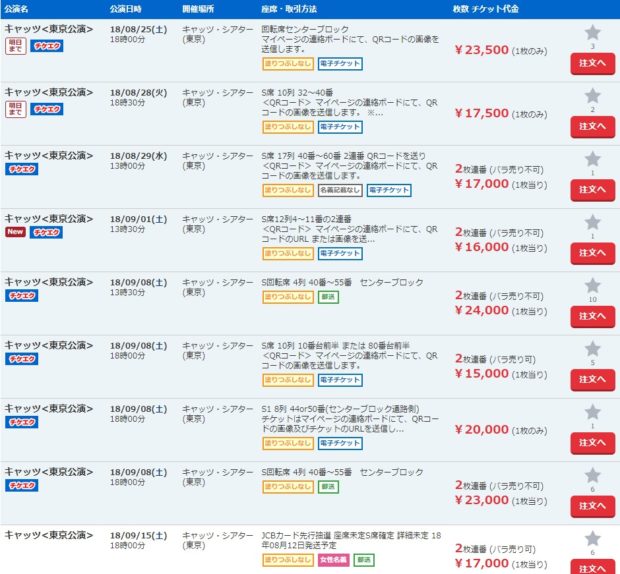
Task: Click the date 18/08/28(火)
Action: (138, 93)
